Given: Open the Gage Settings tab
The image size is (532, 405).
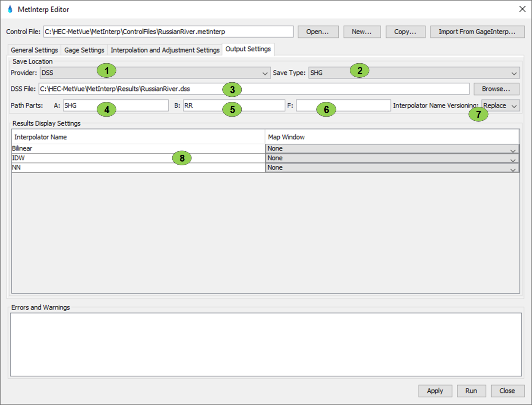Looking at the screenshot, I should click(84, 50).
